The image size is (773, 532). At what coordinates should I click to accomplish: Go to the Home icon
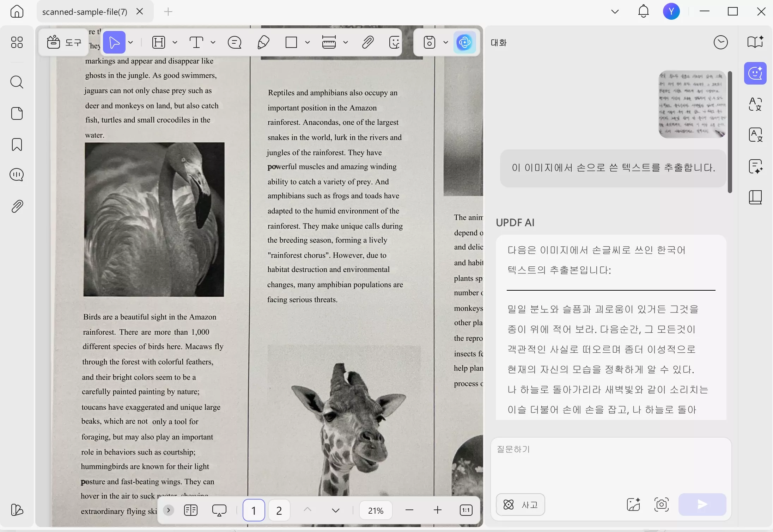[x=17, y=12]
